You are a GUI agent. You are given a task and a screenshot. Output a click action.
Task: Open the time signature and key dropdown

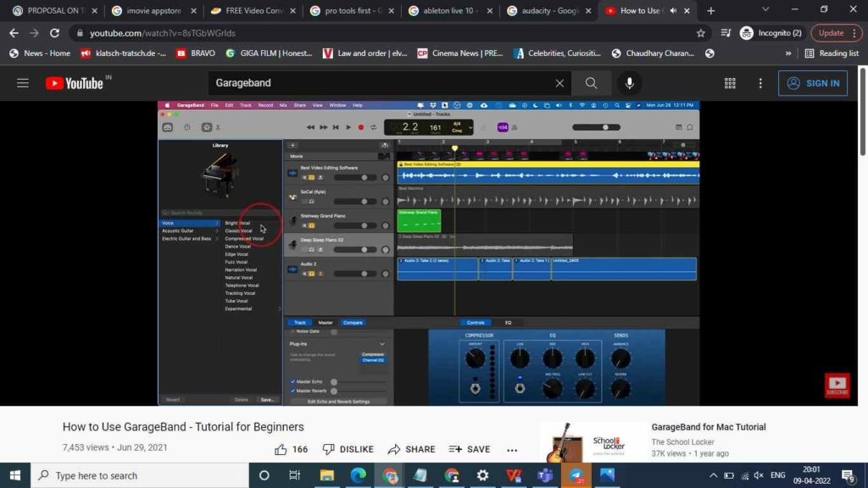470,127
